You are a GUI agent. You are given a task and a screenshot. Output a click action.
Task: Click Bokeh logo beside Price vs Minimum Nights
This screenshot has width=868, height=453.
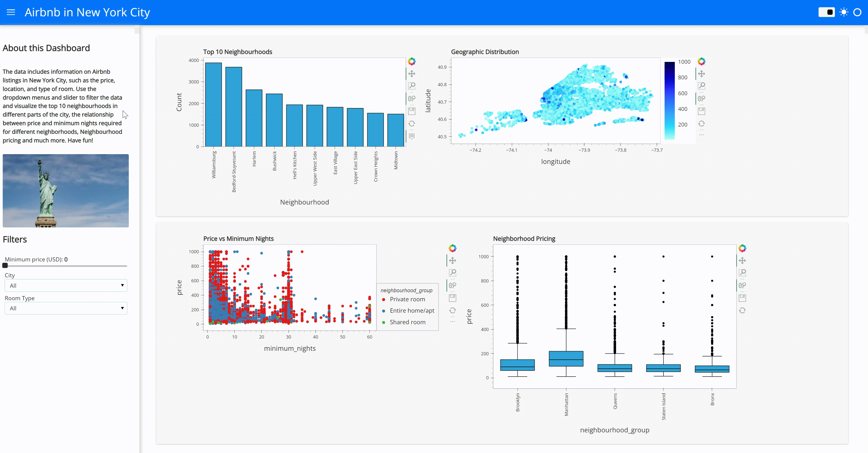pyautogui.click(x=453, y=248)
